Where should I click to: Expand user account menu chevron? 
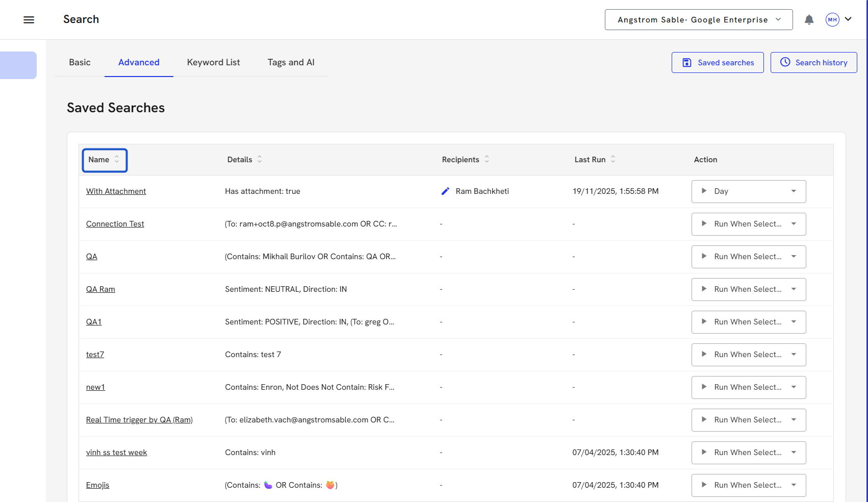[848, 19]
